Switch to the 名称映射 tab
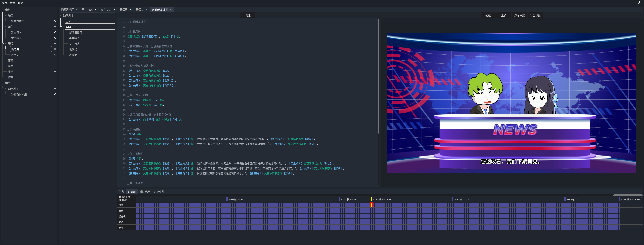 [x=159, y=192]
